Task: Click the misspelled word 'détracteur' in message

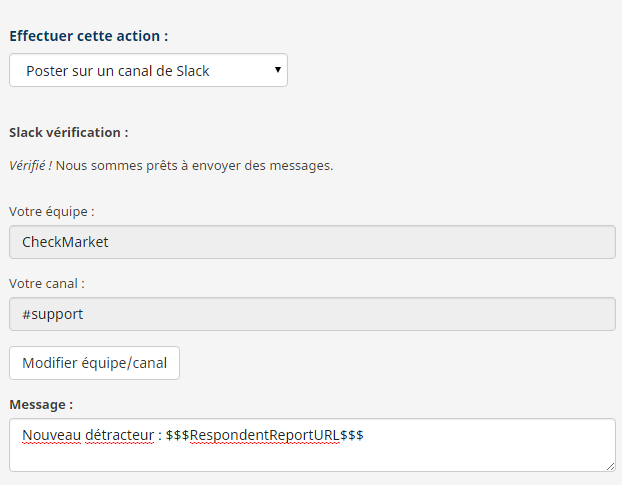Action: 119,435
